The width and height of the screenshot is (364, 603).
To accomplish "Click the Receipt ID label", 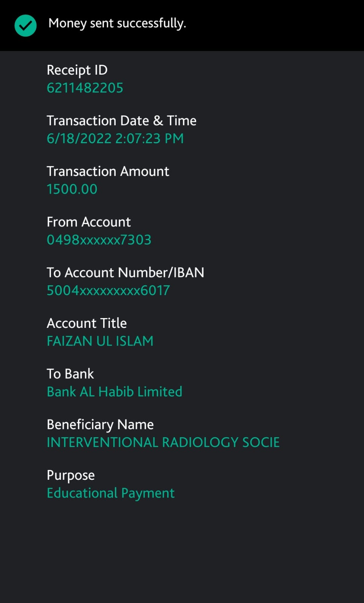I will pyautogui.click(x=77, y=70).
